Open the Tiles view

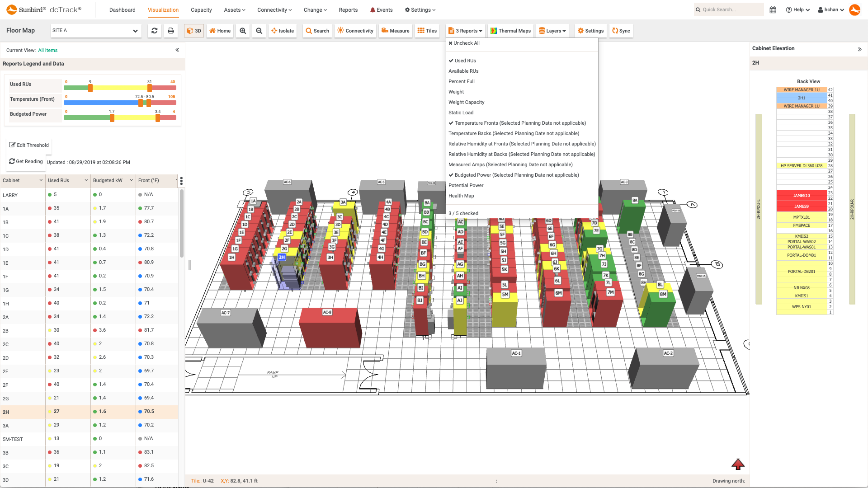click(427, 31)
